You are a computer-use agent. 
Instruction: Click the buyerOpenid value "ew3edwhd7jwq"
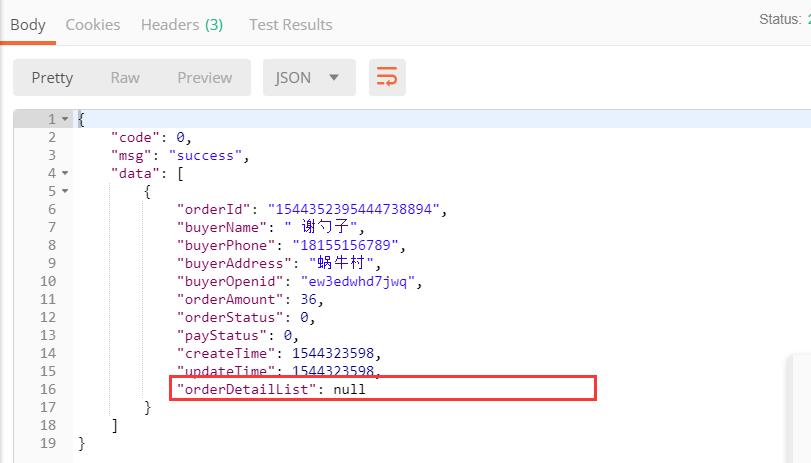(358, 281)
